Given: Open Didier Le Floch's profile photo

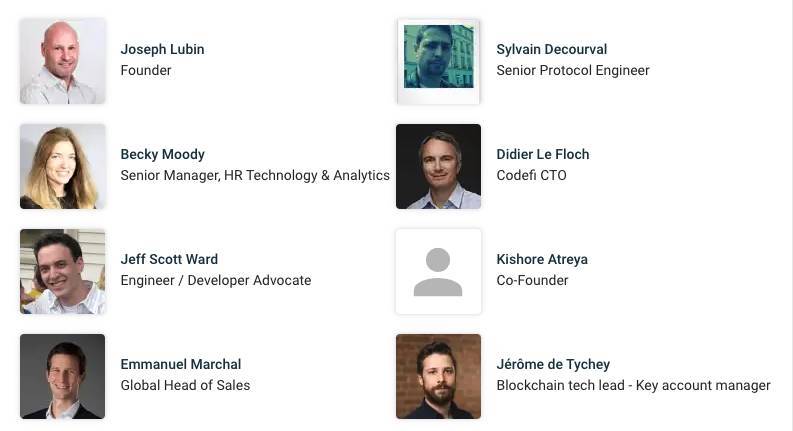Looking at the screenshot, I should (438, 166).
